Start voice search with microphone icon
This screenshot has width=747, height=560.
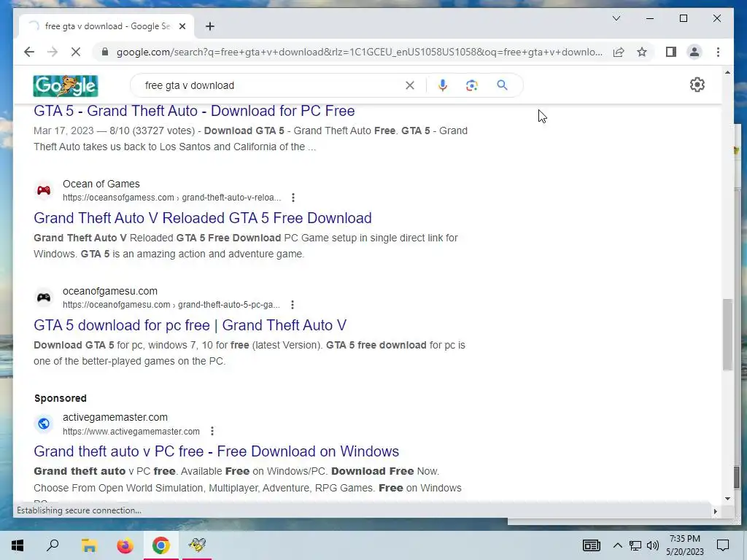coord(443,85)
